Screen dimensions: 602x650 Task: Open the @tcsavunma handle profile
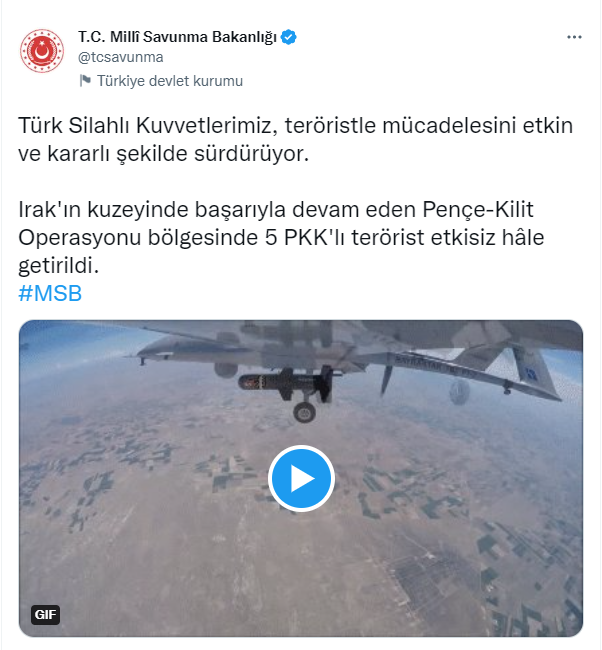click(x=121, y=57)
